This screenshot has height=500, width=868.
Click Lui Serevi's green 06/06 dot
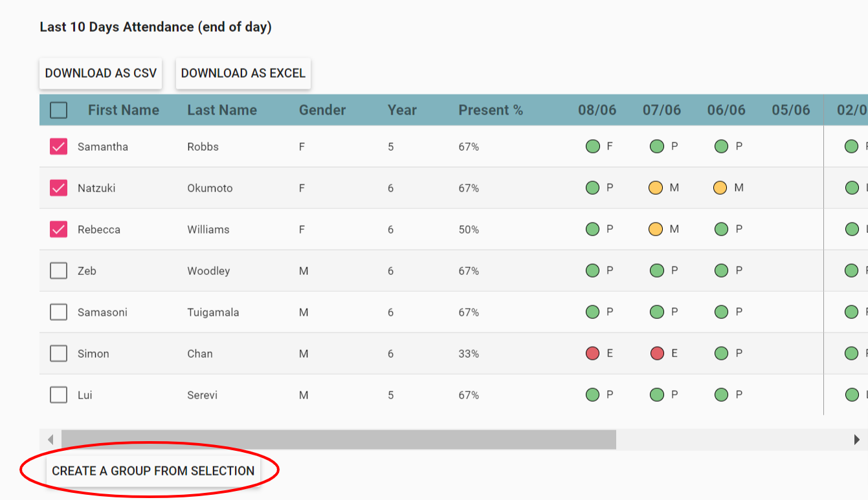point(722,395)
